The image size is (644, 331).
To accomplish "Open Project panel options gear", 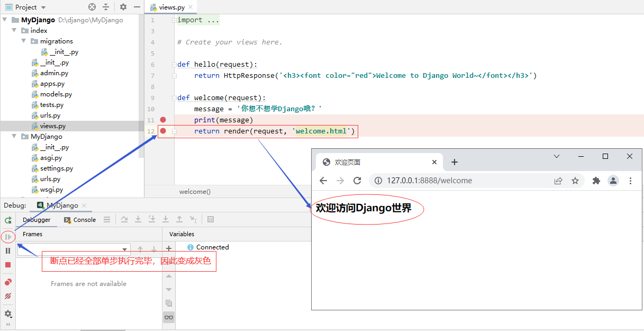I will point(123,7).
